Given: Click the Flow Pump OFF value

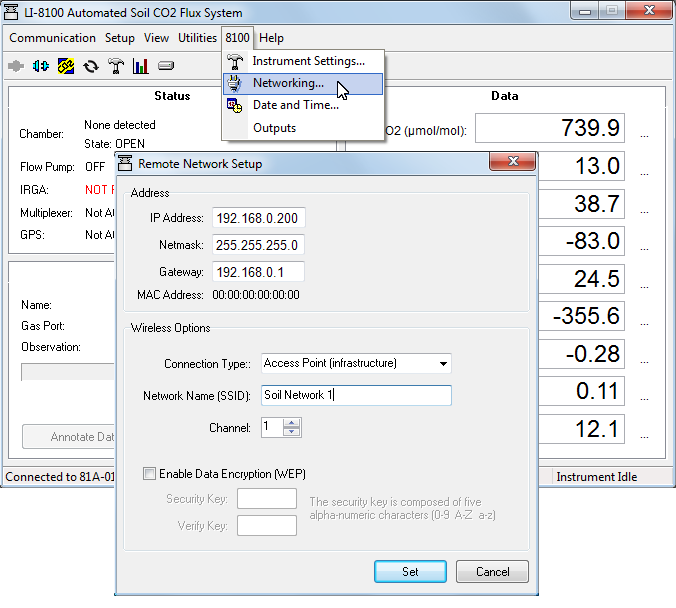Looking at the screenshot, I should pyautogui.click(x=95, y=167).
